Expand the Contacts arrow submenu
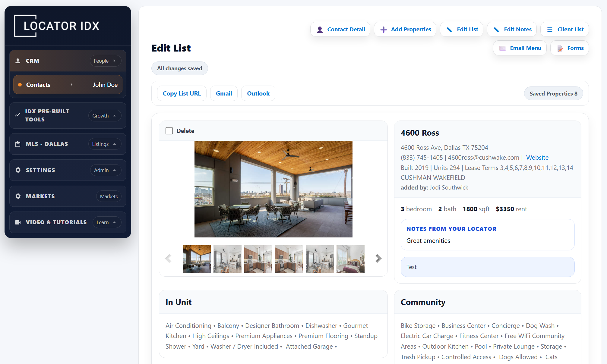The height and width of the screenshot is (364, 607). click(71, 85)
